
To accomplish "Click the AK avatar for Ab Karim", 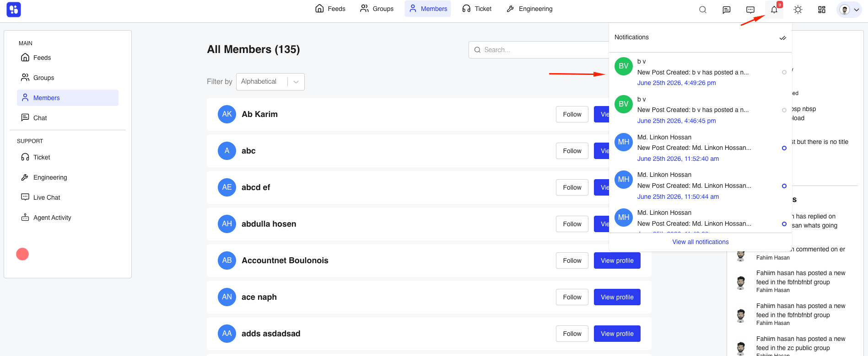I will [227, 114].
